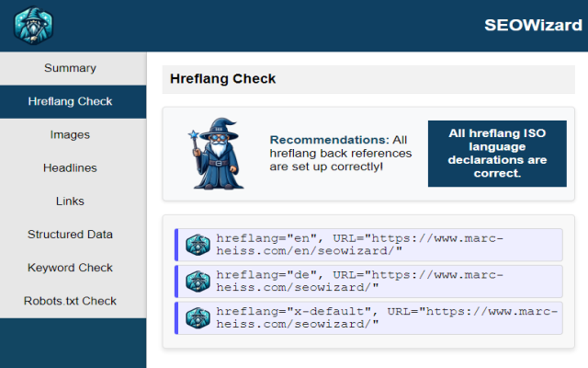
Task: Click the wizard icon beside hreflang="x-default" entry
Action: point(198,317)
